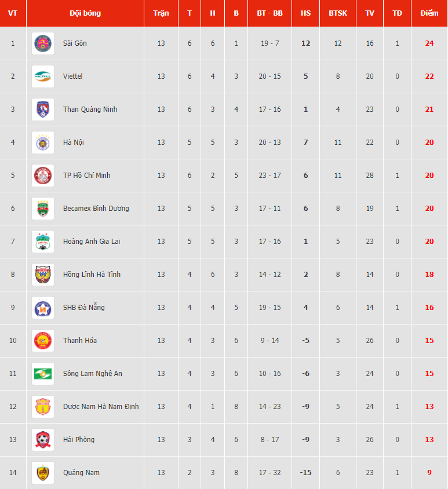Select the Than Quảng Ninh crest
The height and width of the screenshot is (489, 448).
click(x=43, y=110)
